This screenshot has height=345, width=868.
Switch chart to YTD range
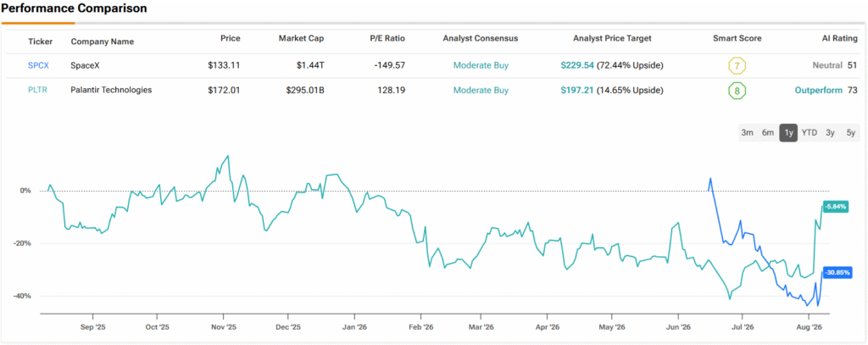coord(810,133)
